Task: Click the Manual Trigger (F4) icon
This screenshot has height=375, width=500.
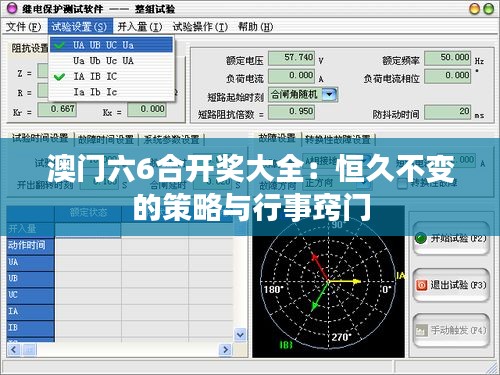Action: (x=421, y=330)
